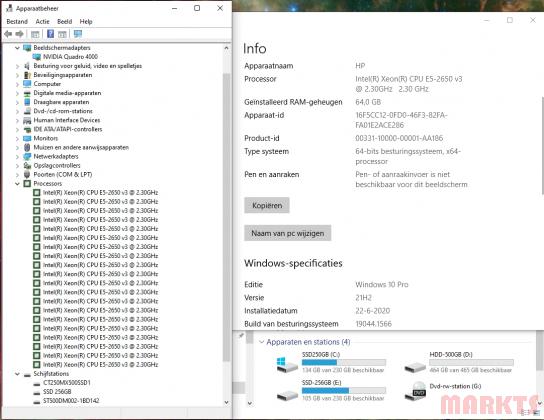Image resolution: width=544 pixels, height=420 pixels.
Task: Click the Dvd-/cd-rom-stations icon
Action: coord(27,111)
